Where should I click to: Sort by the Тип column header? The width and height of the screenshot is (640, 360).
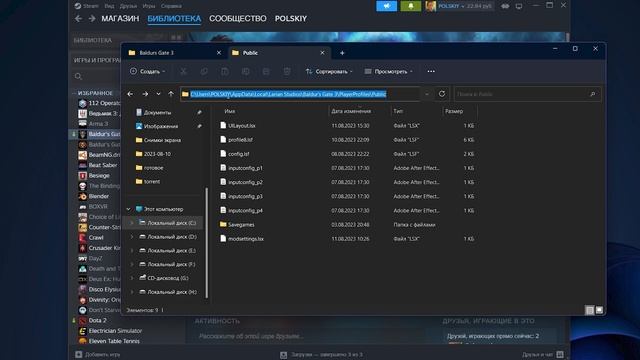click(398, 111)
